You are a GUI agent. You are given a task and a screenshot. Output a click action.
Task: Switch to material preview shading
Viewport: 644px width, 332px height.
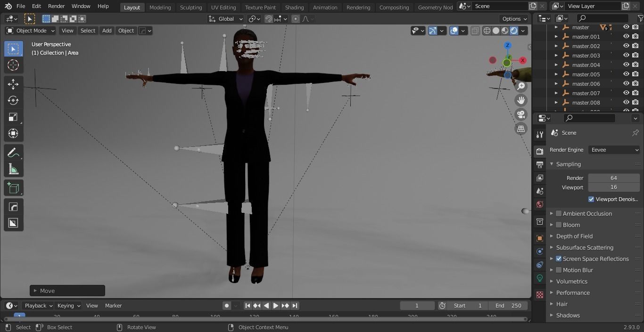[x=505, y=31]
